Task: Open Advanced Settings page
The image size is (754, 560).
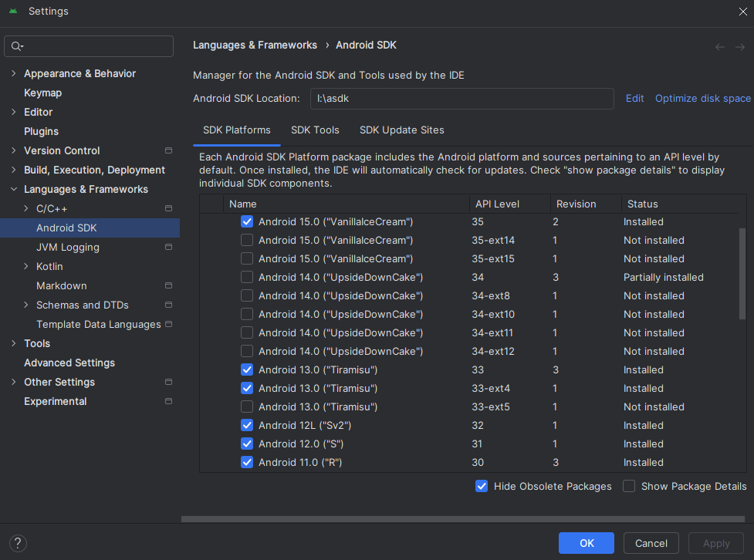Action: [69, 363]
